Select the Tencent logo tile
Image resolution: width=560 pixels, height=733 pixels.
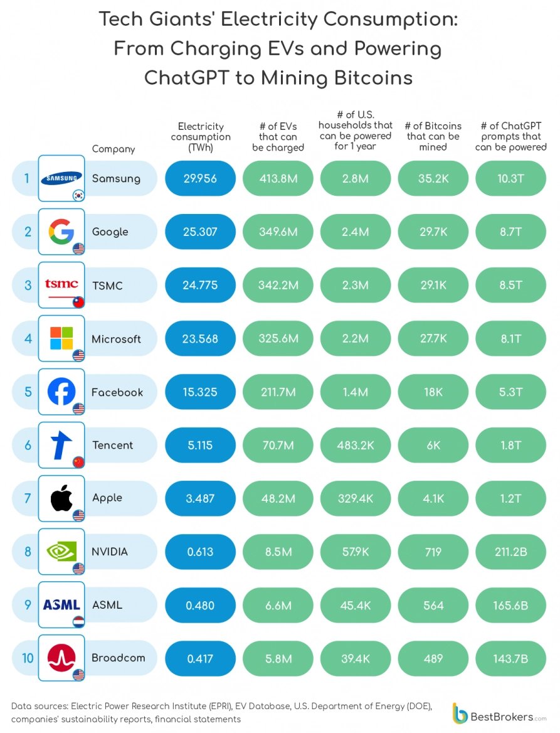(61, 446)
